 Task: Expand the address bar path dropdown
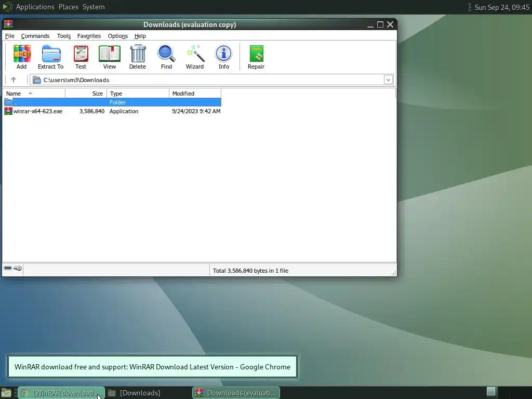tap(388, 79)
